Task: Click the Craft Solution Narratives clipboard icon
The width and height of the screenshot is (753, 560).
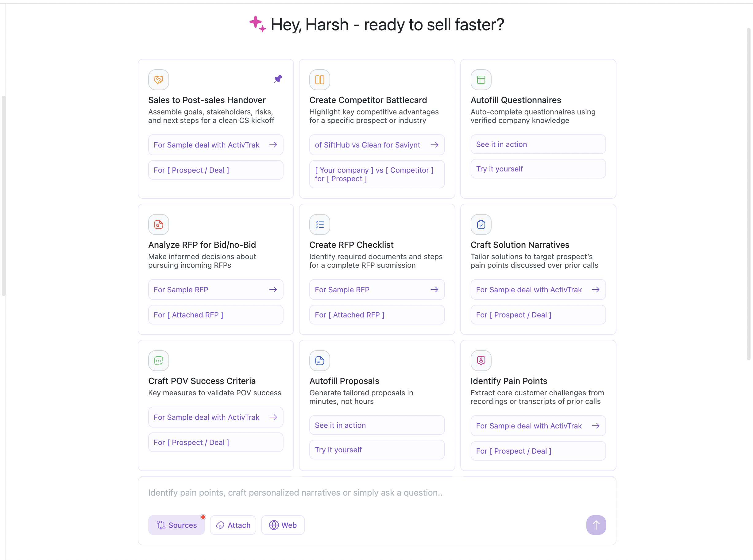Action: click(x=481, y=224)
